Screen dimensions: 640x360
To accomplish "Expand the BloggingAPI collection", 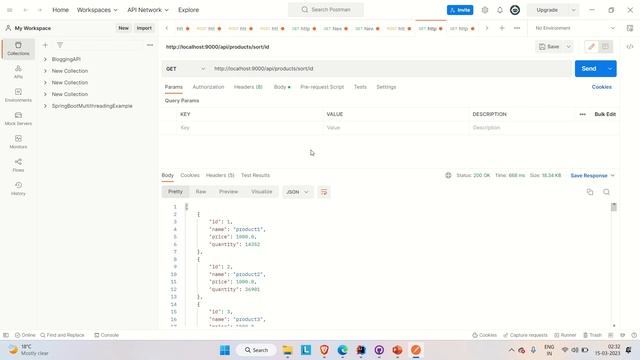I will (45, 59).
